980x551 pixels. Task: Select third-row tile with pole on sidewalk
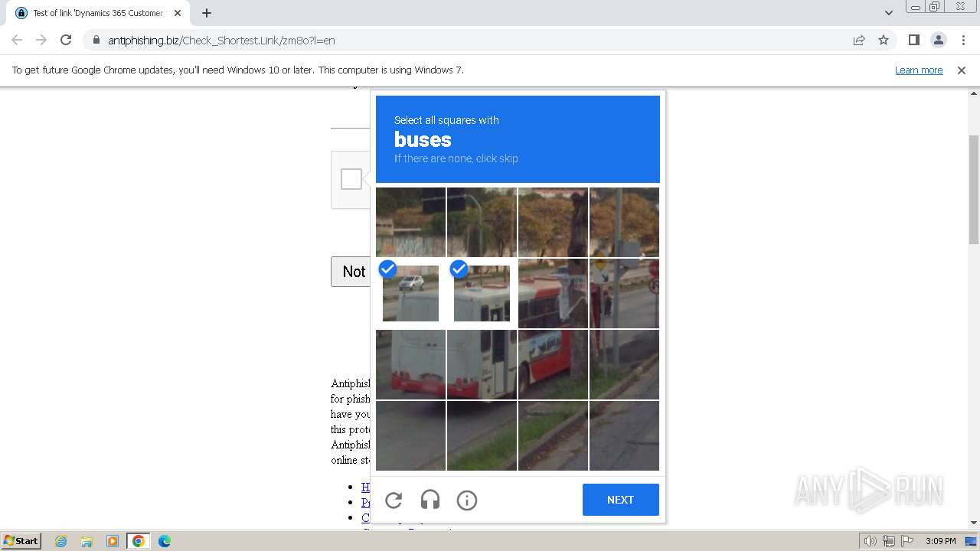pos(624,364)
